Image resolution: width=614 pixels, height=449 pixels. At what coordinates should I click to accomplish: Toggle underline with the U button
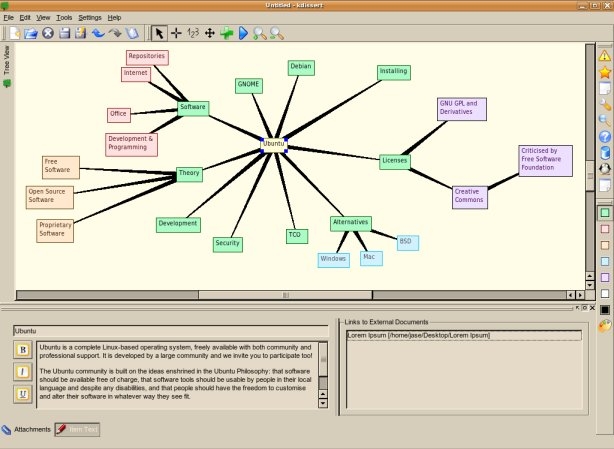pyautogui.click(x=23, y=394)
